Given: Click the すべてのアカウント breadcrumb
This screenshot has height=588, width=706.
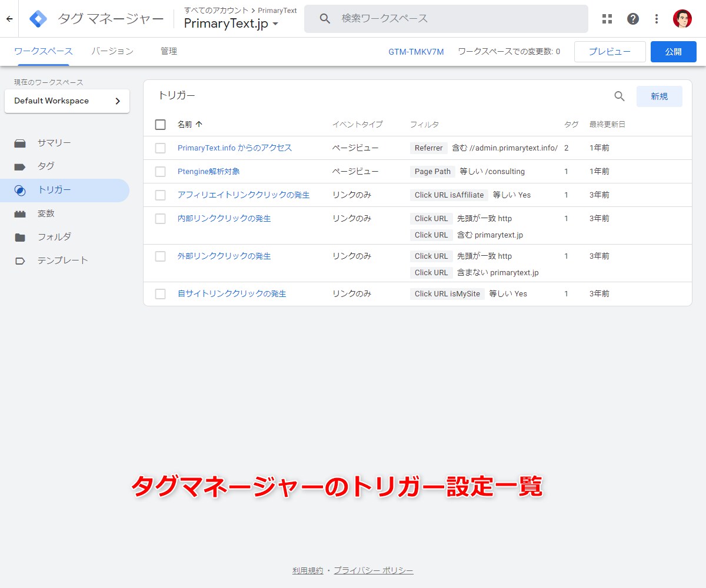Looking at the screenshot, I should coord(217,10).
